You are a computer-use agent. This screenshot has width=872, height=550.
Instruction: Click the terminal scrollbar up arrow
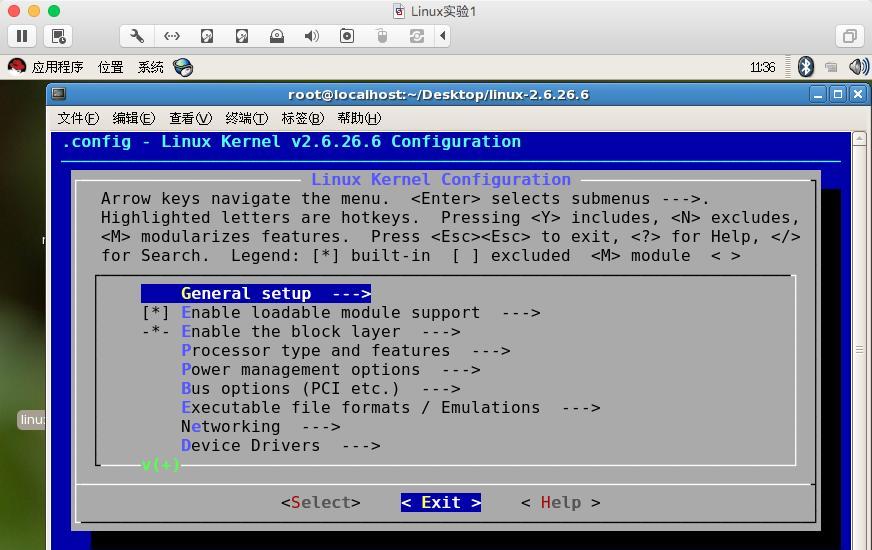[859, 138]
